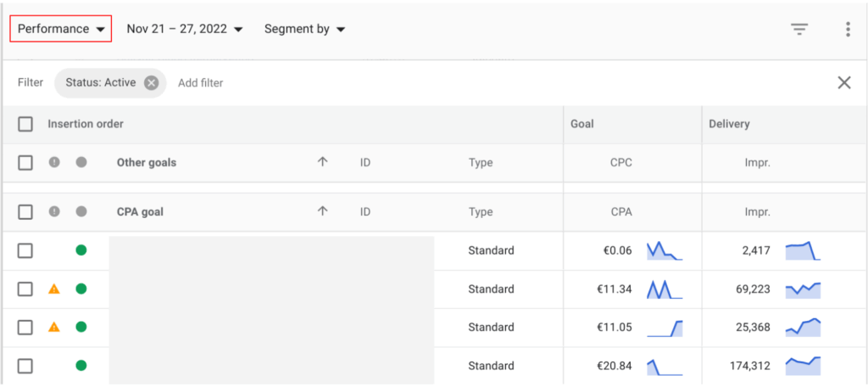Image resolution: width=868 pixels, height=387 pixels.
Task: Click the warning icon beside €11.05 row
Action: (x=54, y=328)
